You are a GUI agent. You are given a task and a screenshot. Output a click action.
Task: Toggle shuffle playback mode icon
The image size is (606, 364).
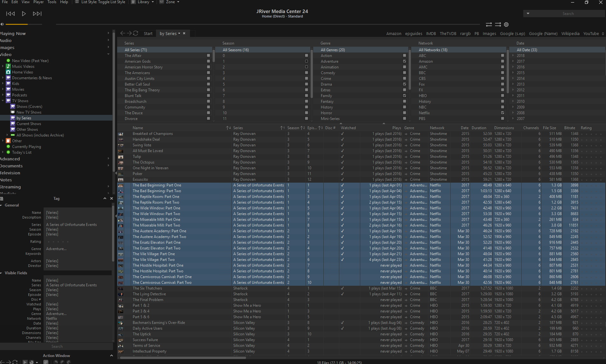pyautogui.click(x=498, y=24)
